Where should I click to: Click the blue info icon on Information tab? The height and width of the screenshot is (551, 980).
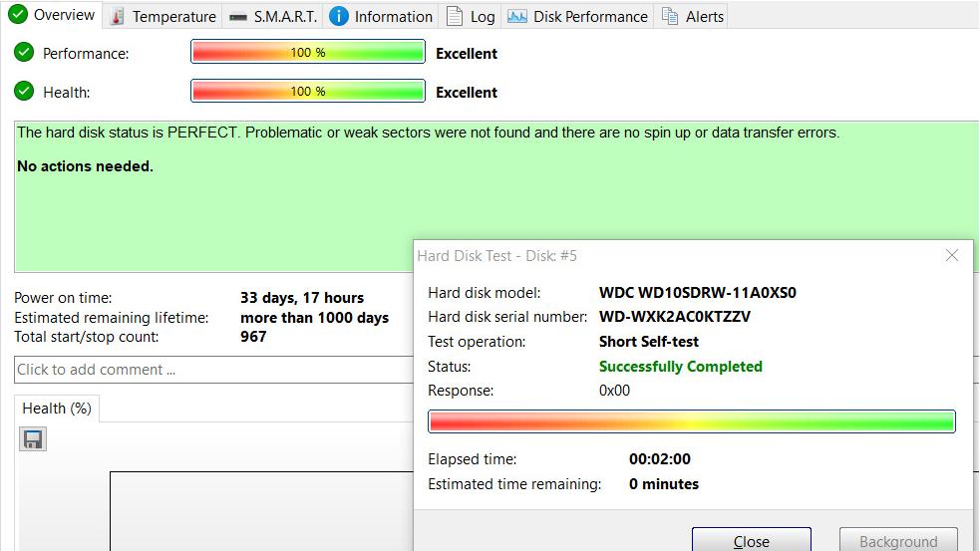[339, 16]
